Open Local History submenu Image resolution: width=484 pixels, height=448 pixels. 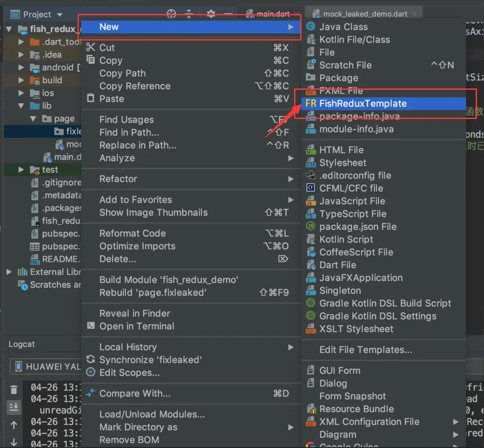point(190,347)
